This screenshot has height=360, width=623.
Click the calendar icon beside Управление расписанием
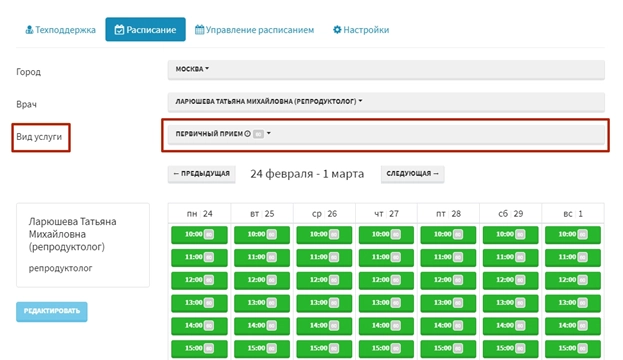click(x=199, y=30)
